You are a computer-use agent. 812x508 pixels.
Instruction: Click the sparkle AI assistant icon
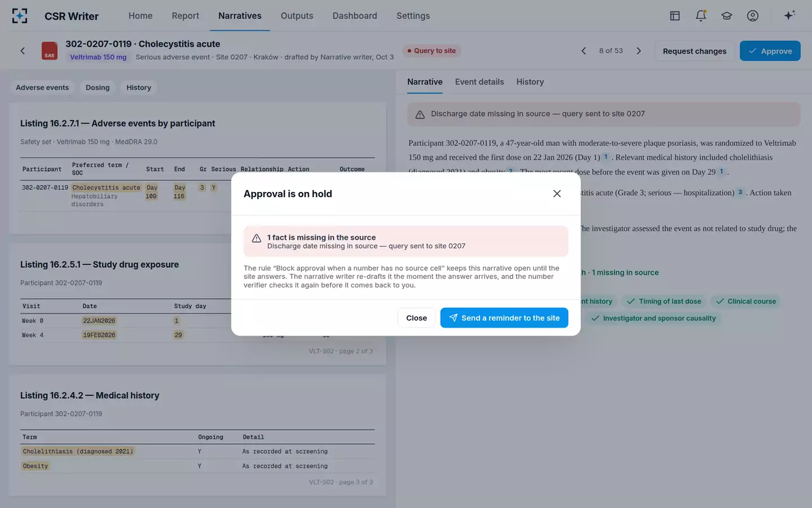[x=789, y=15]
